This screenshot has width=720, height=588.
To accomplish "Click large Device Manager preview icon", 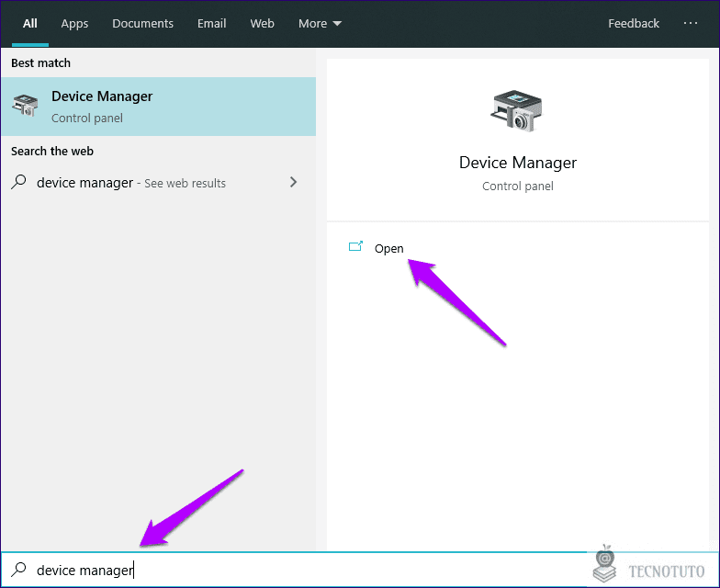I will click(x=517, y=111).
